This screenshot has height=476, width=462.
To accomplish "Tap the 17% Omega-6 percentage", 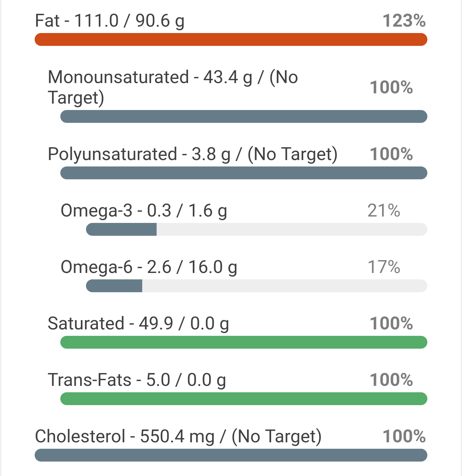I will pyautogui.click(x=384, y=267).
